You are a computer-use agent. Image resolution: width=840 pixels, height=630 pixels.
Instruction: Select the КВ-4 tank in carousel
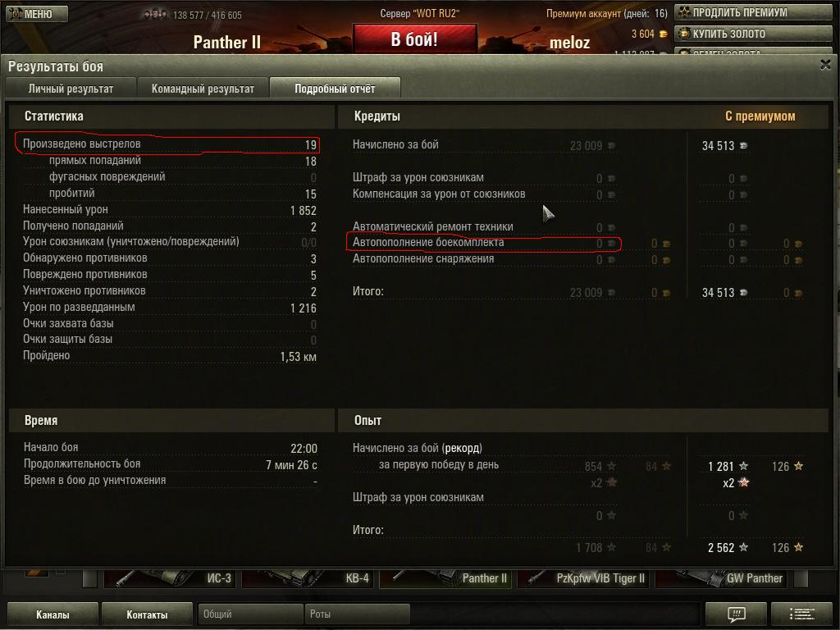307,578
